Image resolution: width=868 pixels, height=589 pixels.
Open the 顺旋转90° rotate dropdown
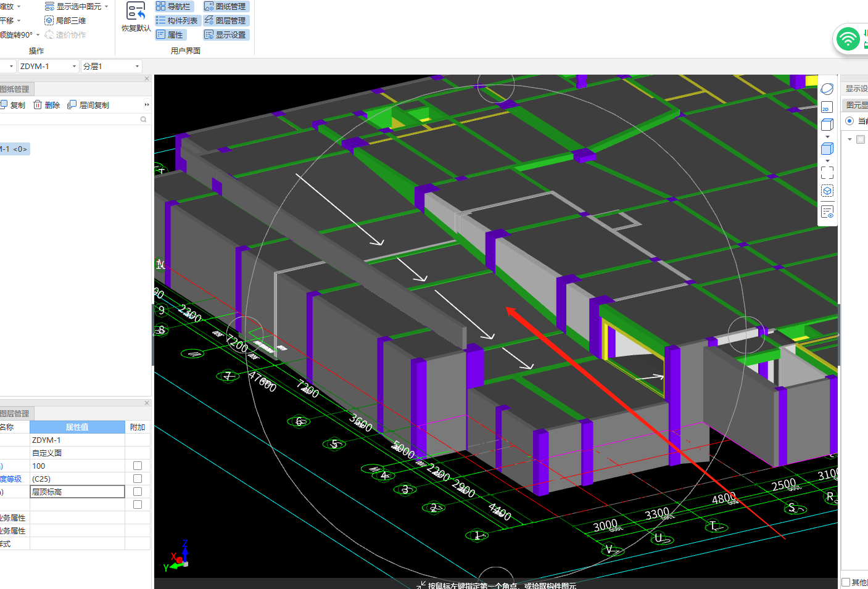click(38, 35)
